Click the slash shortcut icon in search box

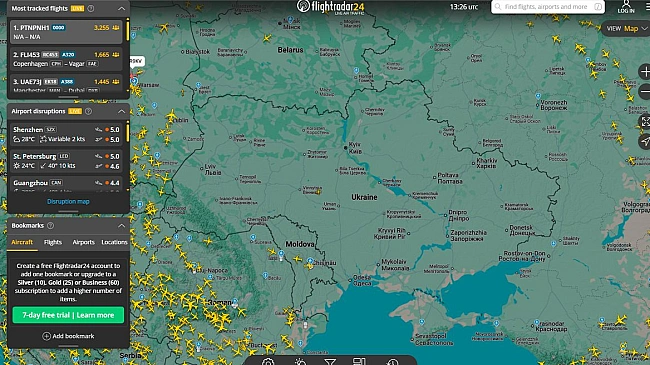[x=598, y=7]
